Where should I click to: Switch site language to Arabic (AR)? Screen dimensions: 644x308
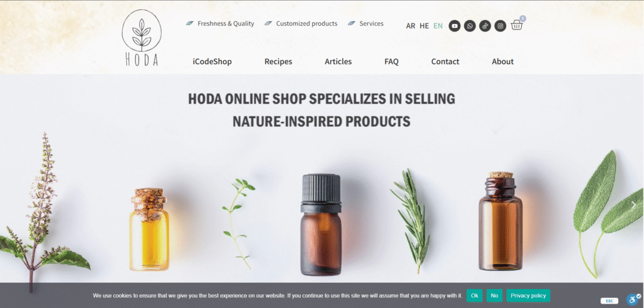(x=410, y=26)
